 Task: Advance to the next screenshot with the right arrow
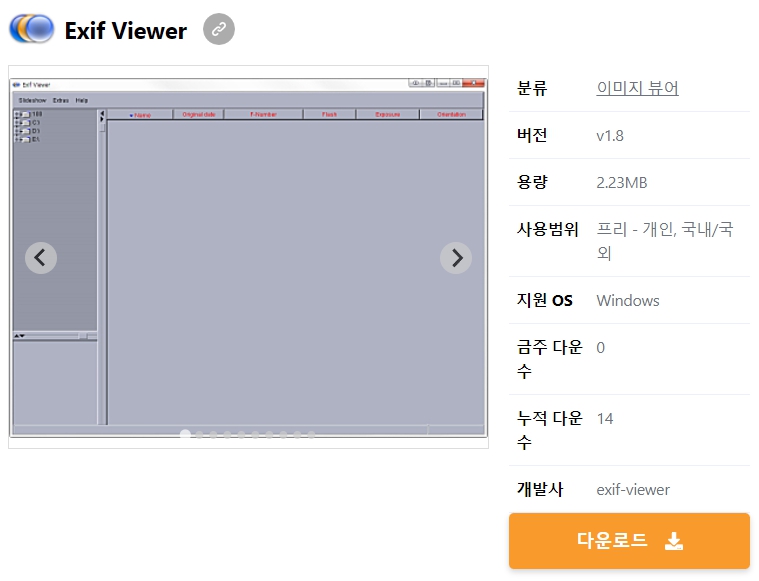(x=456, y=258)
